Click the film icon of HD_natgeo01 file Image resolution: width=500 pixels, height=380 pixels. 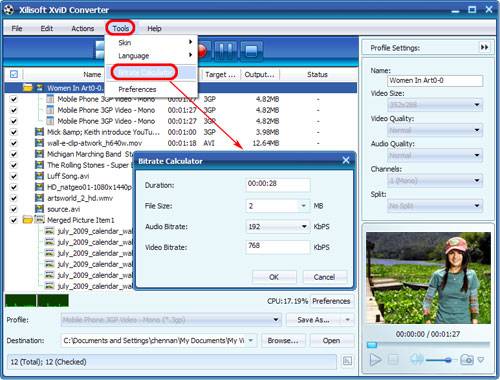pos(39,187)
